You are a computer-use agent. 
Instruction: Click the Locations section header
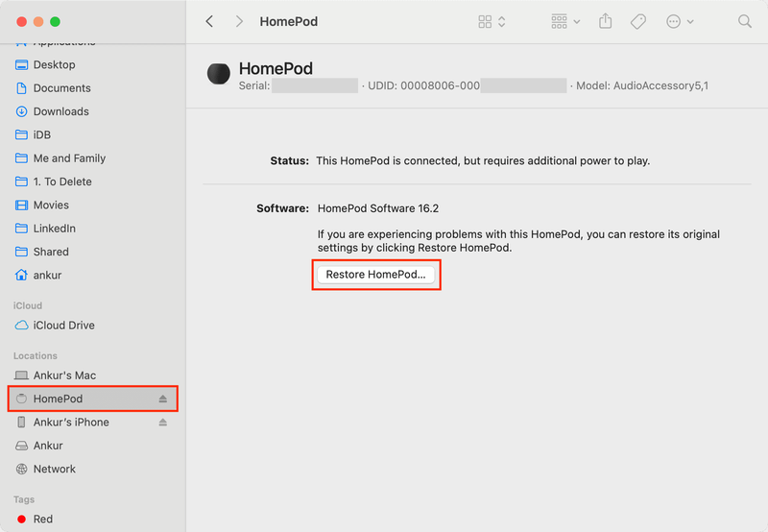pyautogui.click(x=36, y=355)
